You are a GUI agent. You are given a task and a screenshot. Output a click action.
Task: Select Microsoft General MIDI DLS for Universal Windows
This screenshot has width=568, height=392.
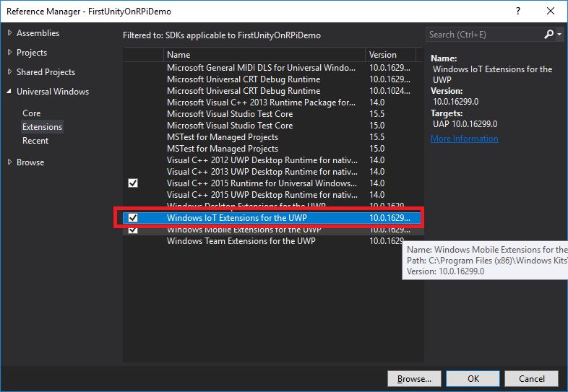click(x=273, y=68)
